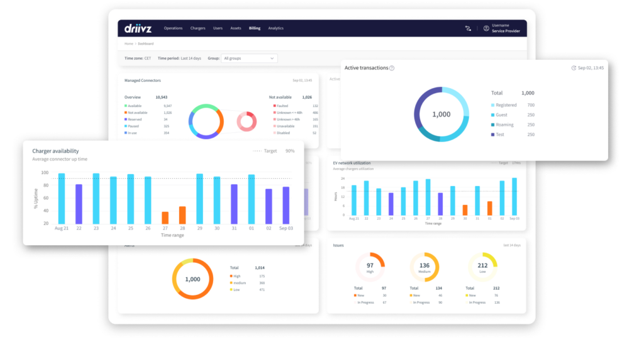The height and width of the screenshot is (339, 644).
Task: Expand the Group 'All groups' dropdown
Action: [250, 58]
